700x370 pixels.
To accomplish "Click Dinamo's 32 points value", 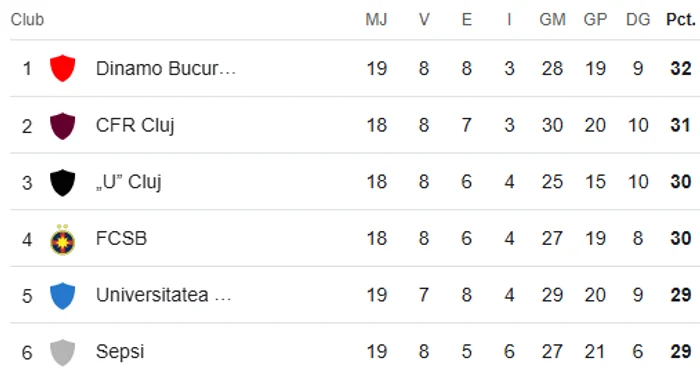I will click(681, 69).
